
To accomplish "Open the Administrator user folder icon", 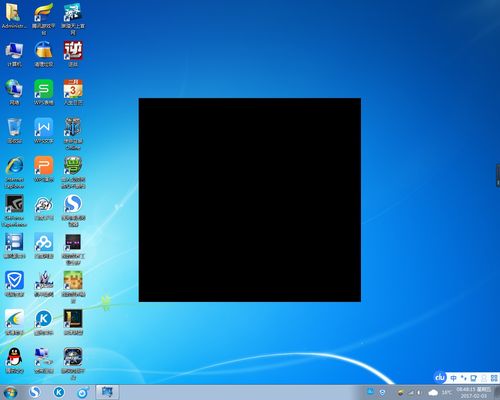I will (x=13, y=13).
